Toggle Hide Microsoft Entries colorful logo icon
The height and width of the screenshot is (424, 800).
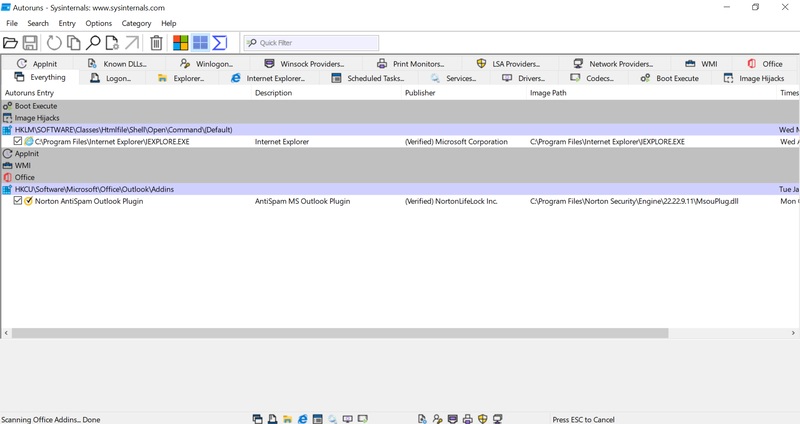coord(180,43)
